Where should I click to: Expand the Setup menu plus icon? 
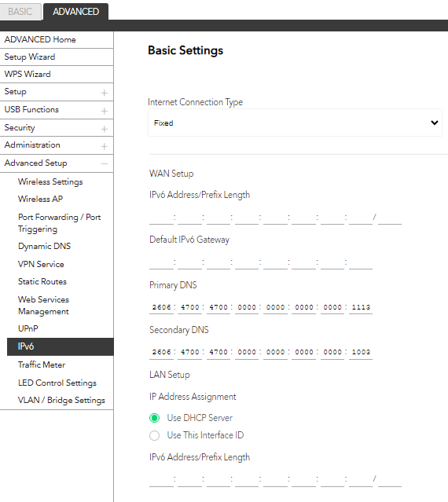(x=104, y=93)
